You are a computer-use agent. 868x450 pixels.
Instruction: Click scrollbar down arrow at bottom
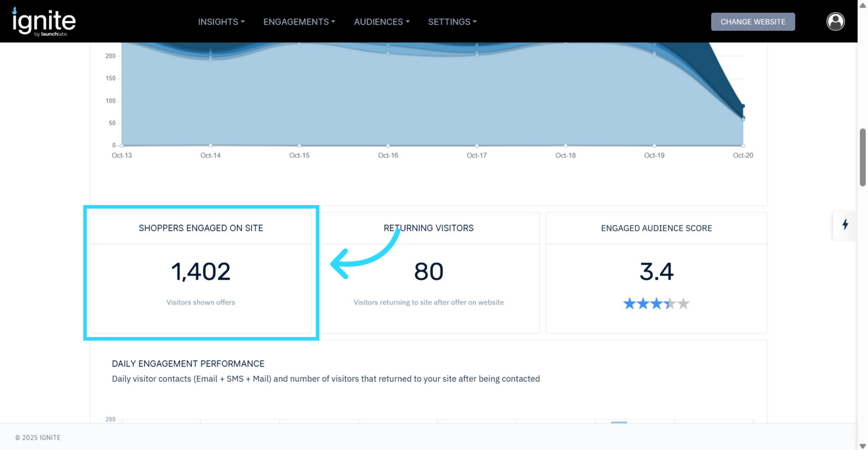click(x=863, y=446)
